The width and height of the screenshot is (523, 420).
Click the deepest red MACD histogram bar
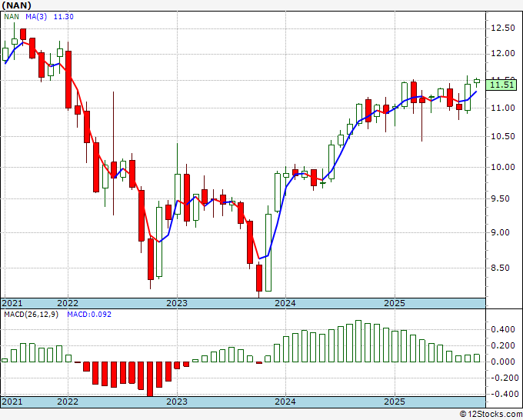pyautogui.click(x=150, y=379)
